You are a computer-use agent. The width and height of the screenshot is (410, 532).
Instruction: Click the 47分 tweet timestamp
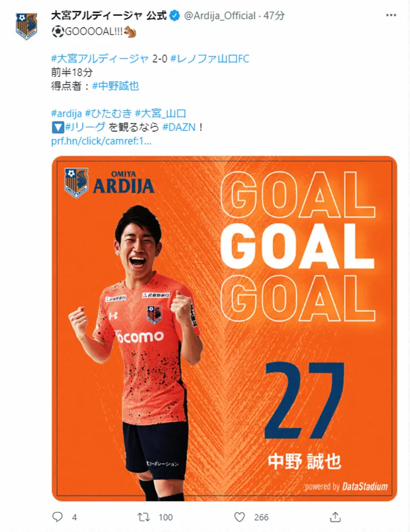tap(274, 15)
